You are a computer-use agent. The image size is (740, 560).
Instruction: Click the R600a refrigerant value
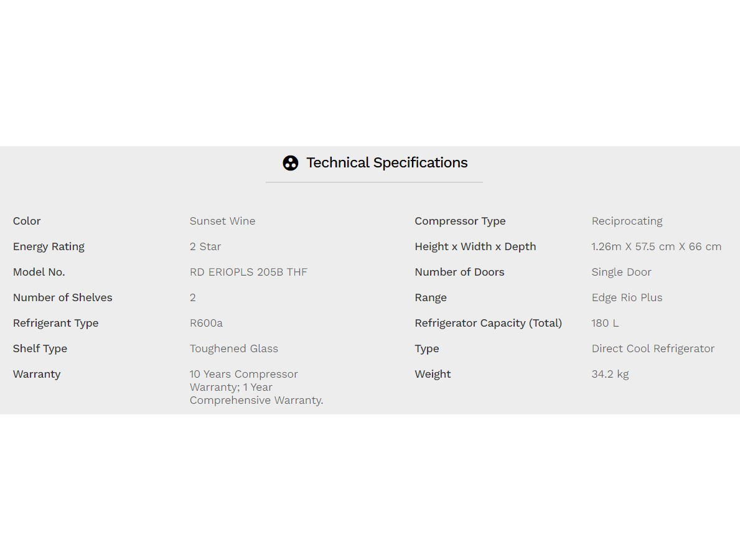pos(206,323)
